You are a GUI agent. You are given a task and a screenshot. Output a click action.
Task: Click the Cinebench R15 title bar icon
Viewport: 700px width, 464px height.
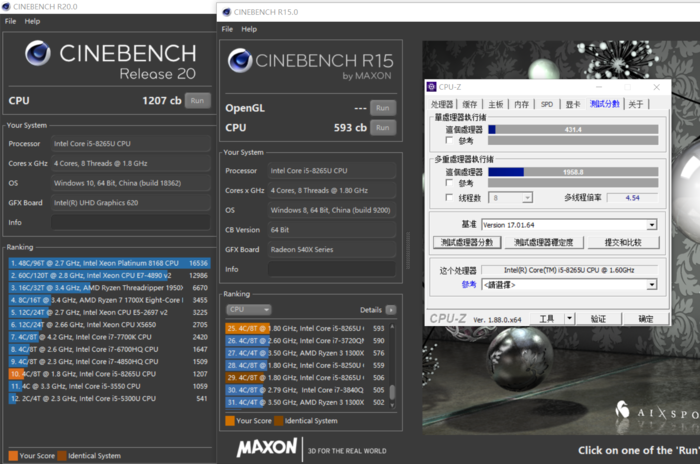click(225, 12)
